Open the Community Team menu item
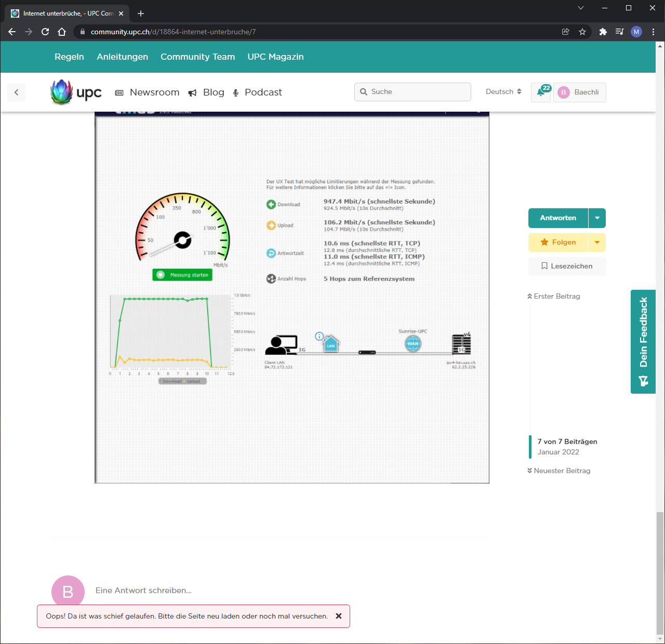 coord(197,57)
